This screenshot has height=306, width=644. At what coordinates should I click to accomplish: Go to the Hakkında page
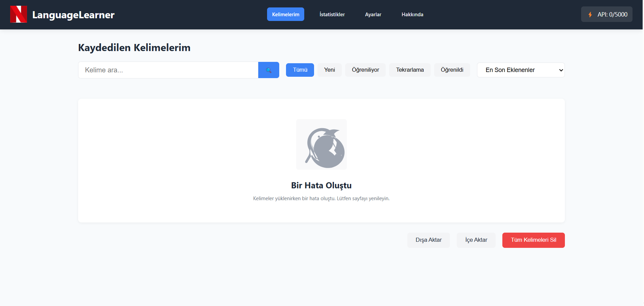coord(412,15)
